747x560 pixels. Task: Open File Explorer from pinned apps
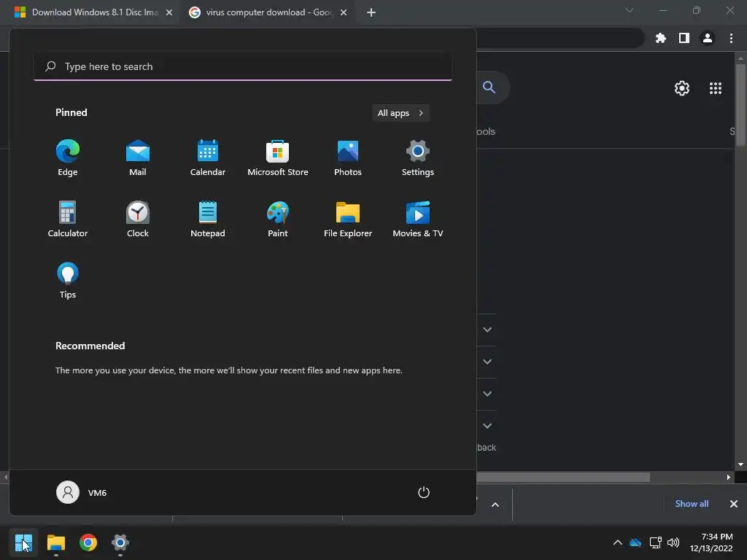pyautogui.click(x=348, y=219)
